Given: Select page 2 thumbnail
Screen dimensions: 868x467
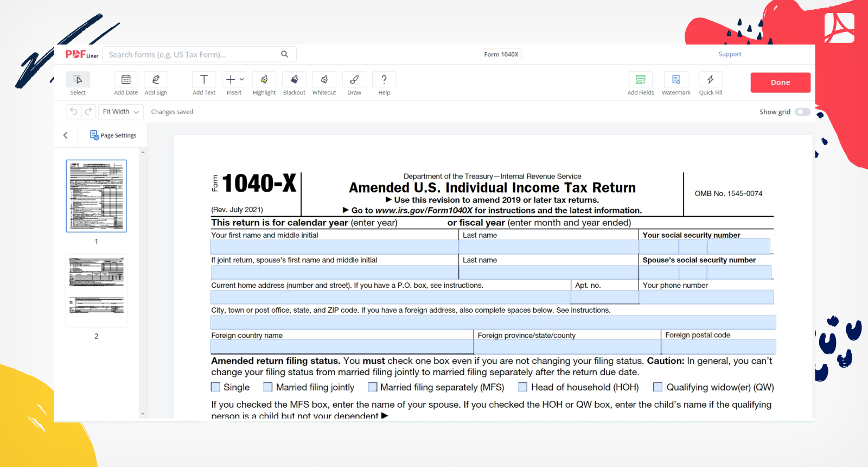Looking at the screenshot, I should point(97,291).
